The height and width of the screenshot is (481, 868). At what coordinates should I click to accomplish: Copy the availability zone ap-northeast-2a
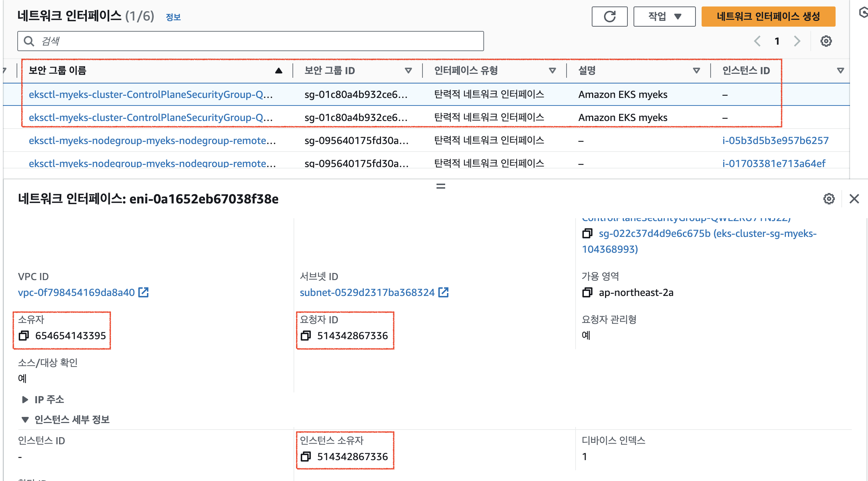pyautogui.click(x=587, y=292)
